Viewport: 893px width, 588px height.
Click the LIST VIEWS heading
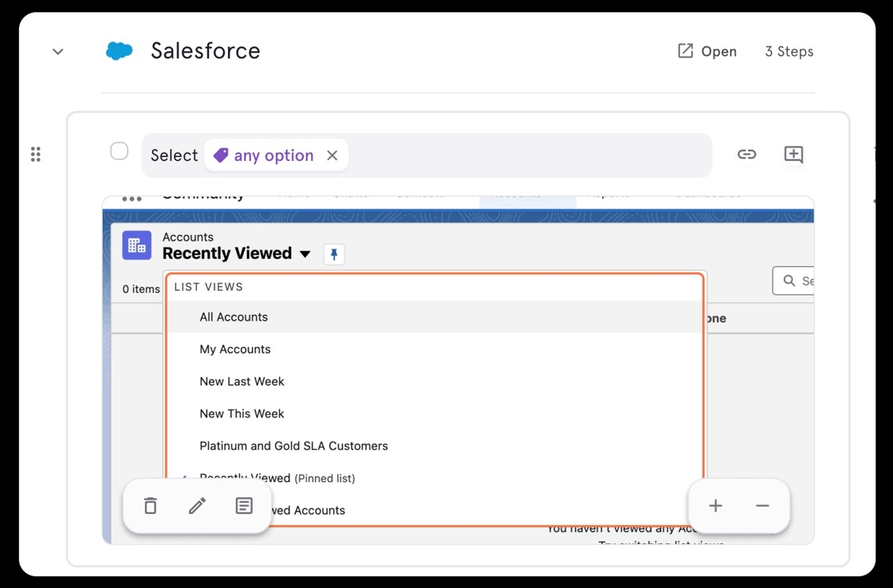click(208, 287)
